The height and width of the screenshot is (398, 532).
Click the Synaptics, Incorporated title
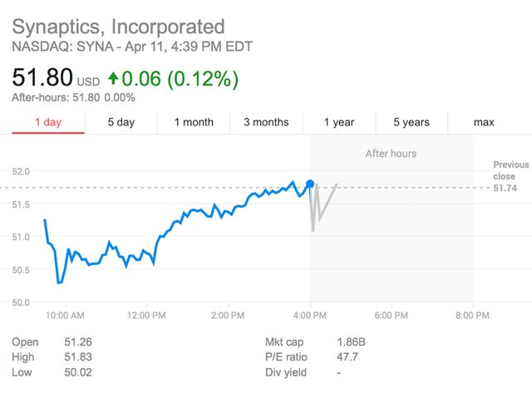(118, 27)
